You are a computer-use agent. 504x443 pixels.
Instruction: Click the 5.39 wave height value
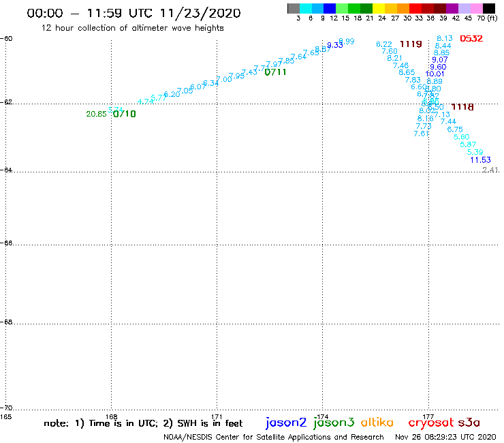coord(475,152)
